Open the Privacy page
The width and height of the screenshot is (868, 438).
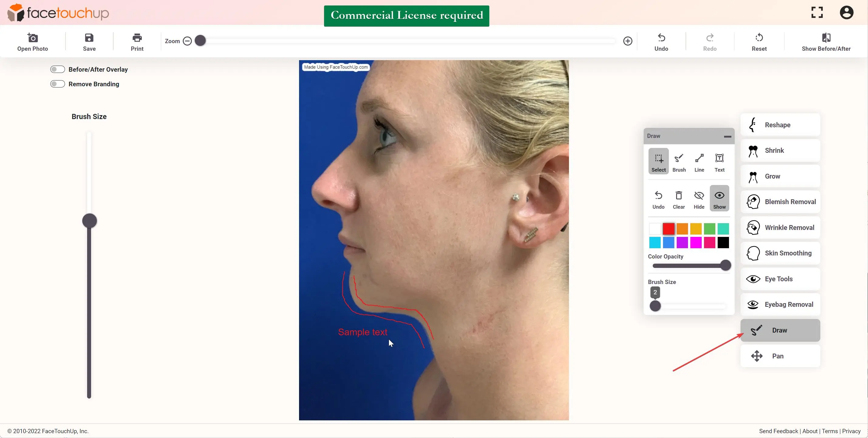pyautogui.click(x=851, y=431)
